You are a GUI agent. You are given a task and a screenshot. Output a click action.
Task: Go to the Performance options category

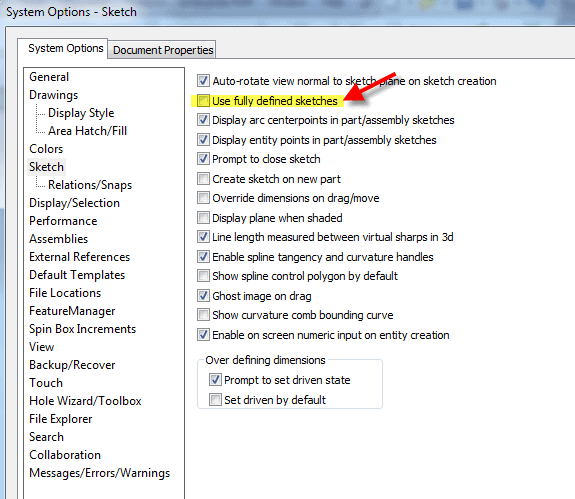tap(63, 221)
